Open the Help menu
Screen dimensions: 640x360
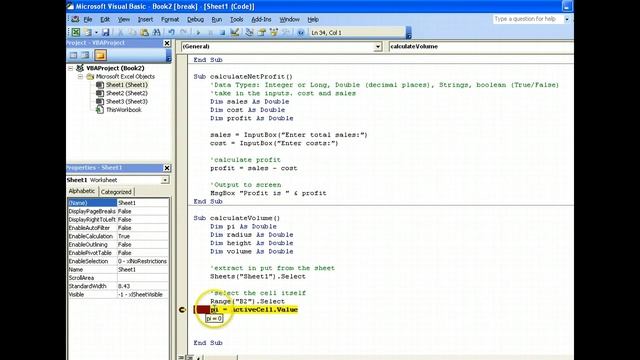click(x=313, y=19)
